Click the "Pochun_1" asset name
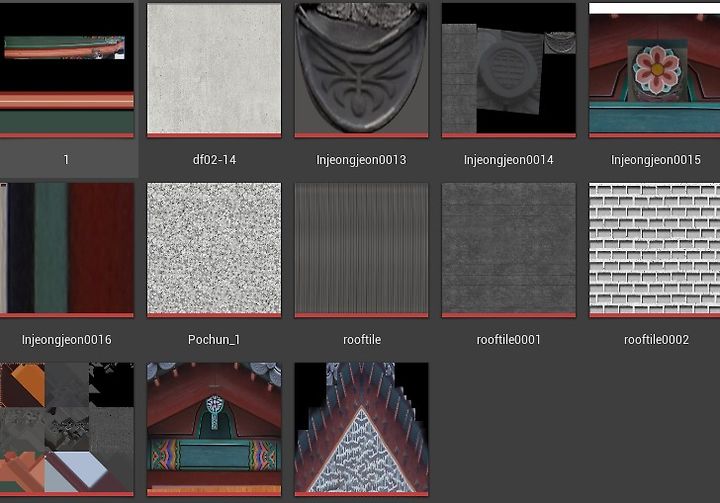720x503 pixels. [x=214, y=340]
